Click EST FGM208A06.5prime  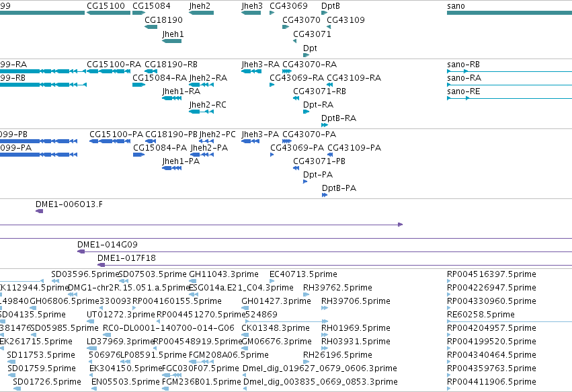click(229, 356)
